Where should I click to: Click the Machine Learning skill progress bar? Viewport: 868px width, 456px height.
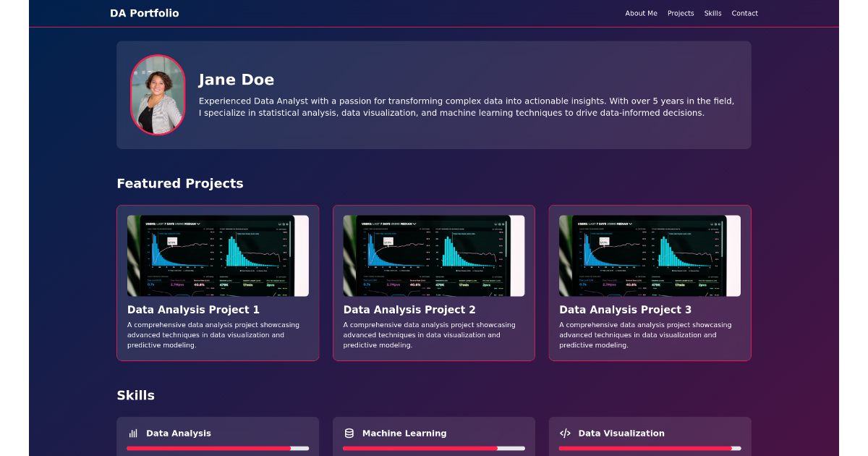434,449
